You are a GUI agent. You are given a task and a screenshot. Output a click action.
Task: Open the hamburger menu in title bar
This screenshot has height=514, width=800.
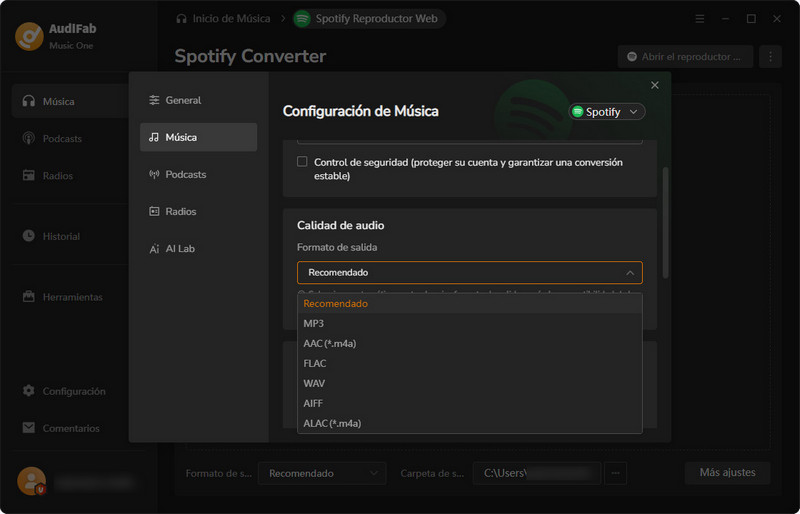point(700,19)
